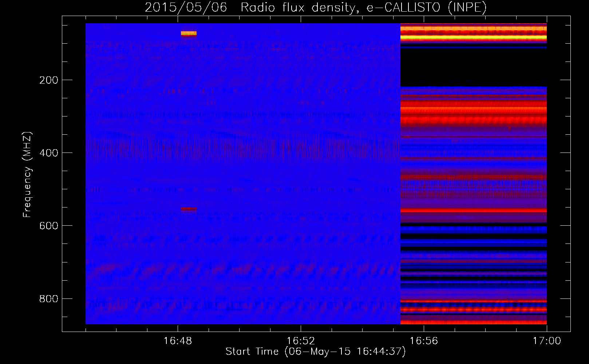
Task: Click the red burst marker near 16:48 below 550 MHz
Action: tap(189, 209)
